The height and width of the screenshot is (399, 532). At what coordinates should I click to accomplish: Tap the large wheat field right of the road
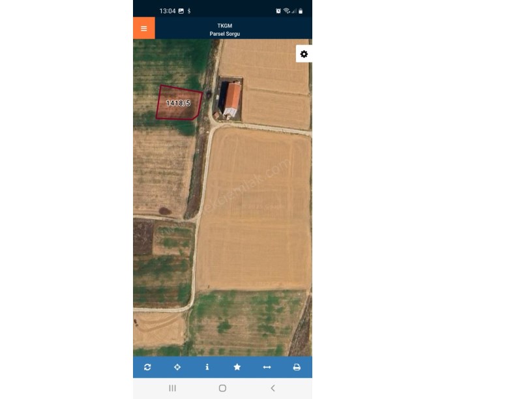254,209
